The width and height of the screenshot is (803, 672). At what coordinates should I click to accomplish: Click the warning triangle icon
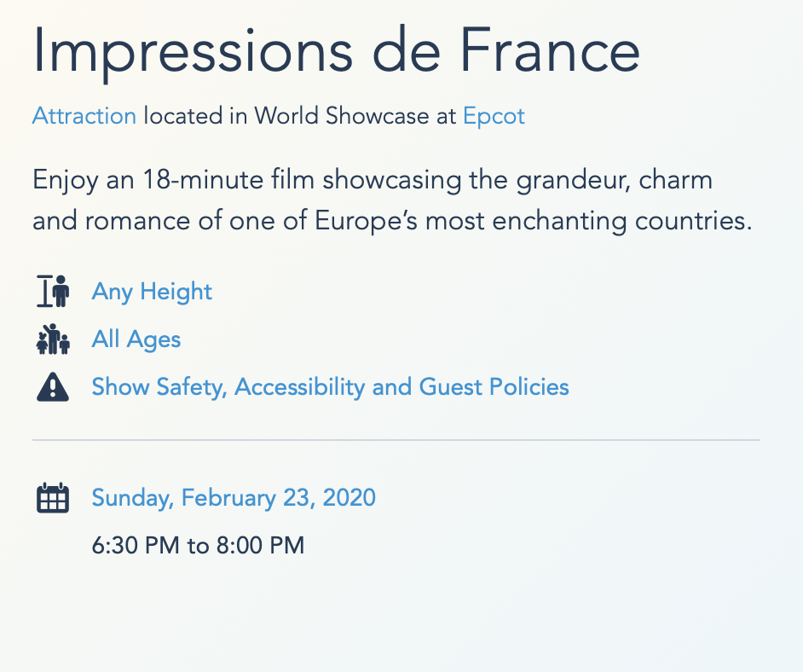coord(52,387)
